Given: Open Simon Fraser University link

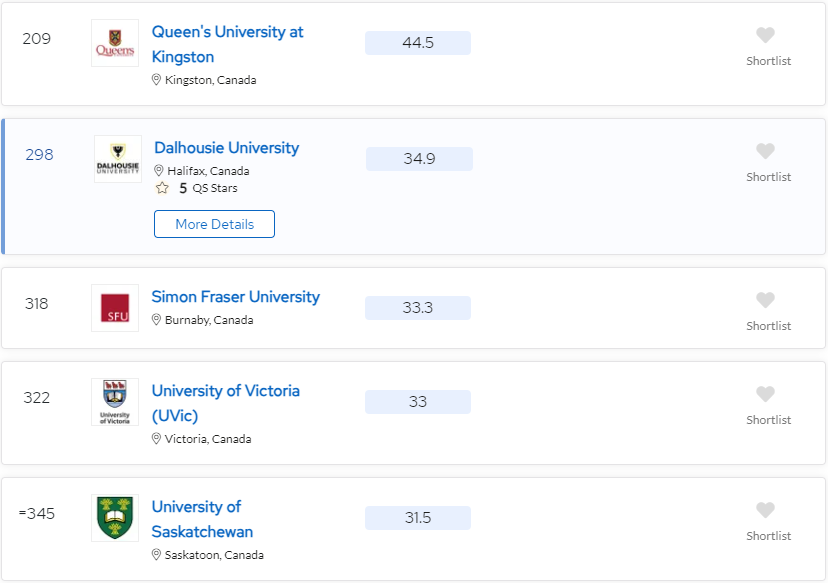Looking at the screenshot, I should point(236,297).
